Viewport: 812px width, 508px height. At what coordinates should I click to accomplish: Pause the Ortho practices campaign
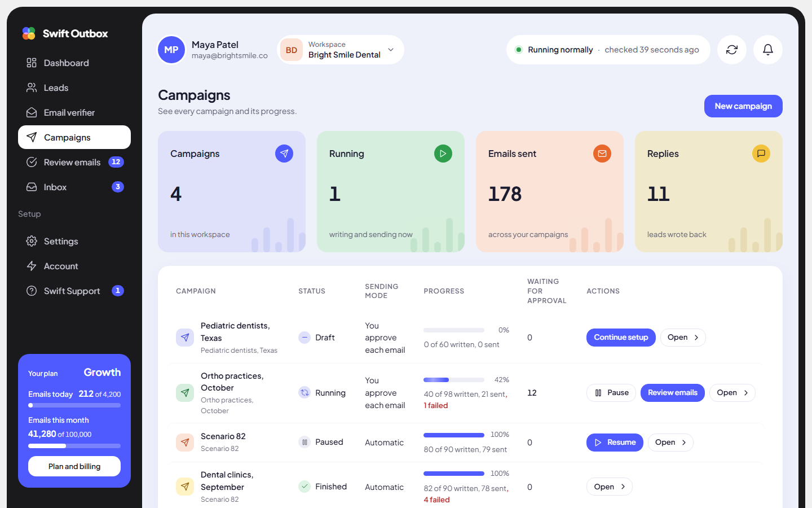click(x=611, y=393)
